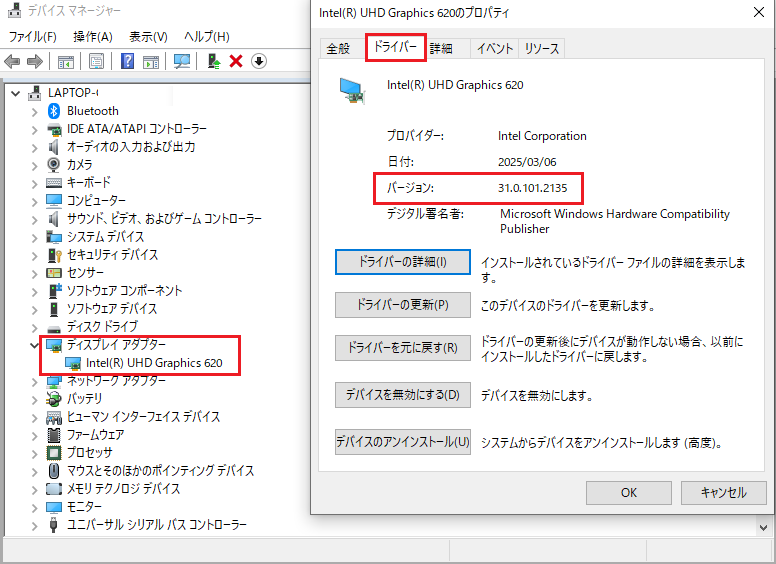This screenshot has width=776, height=564.
Task: Click ドライバーを元に戻す(R) button
Action: click(402, 348)
